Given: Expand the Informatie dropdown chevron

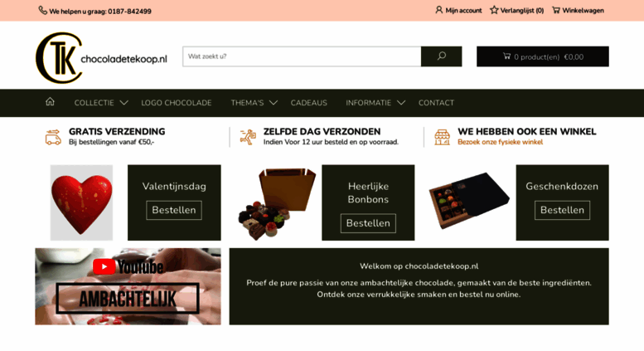Looking at the screenshot, I should (401, 103).
